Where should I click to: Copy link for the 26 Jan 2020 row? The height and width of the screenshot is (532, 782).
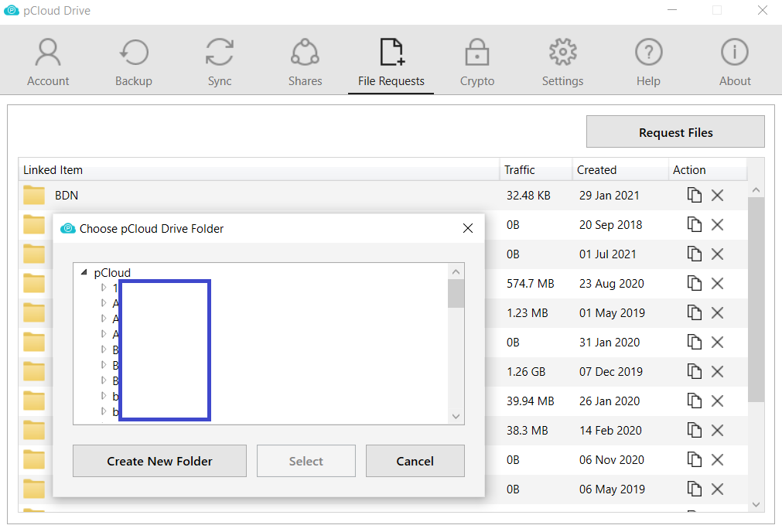(695, 401)
